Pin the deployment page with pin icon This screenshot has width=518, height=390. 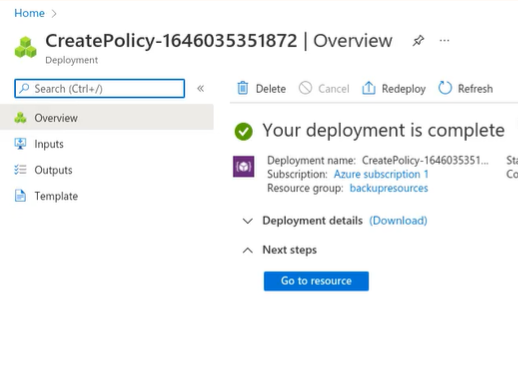(418, 41)
